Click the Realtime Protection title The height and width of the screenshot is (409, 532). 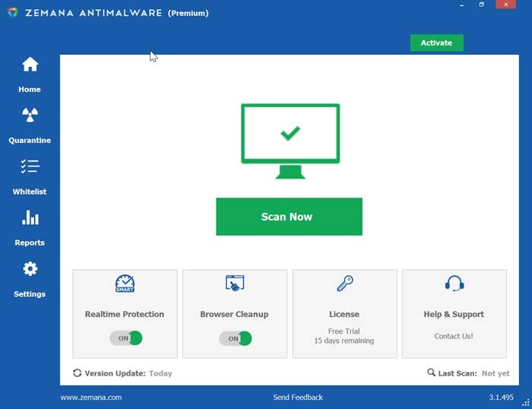coord(125,314)
